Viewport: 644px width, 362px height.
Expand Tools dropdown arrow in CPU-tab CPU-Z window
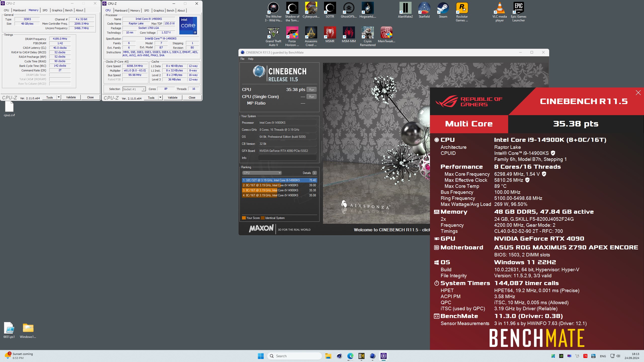tap(160, 98)
